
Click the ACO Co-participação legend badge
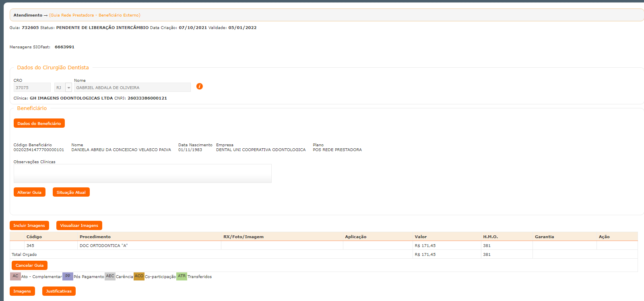pyautogui.click(x=139, y=276)
